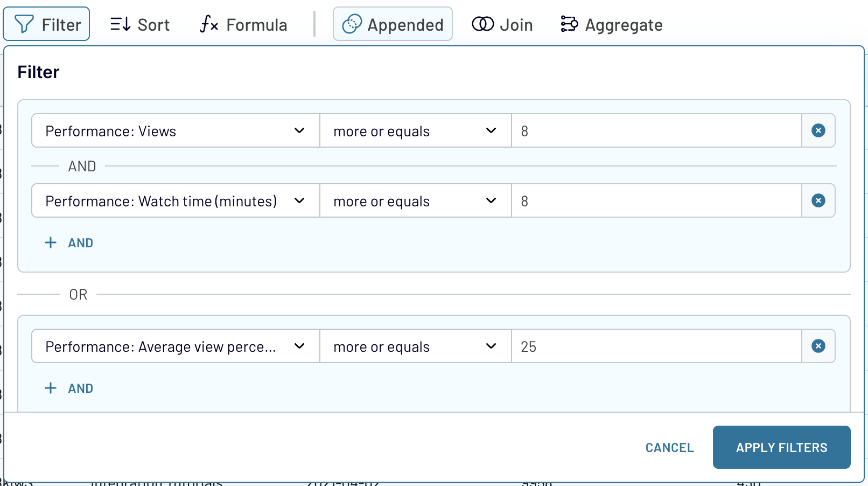Viewport: 868px width, 486px height.
Task: Remove the Performance: Views filter condition
Action: 818,130
